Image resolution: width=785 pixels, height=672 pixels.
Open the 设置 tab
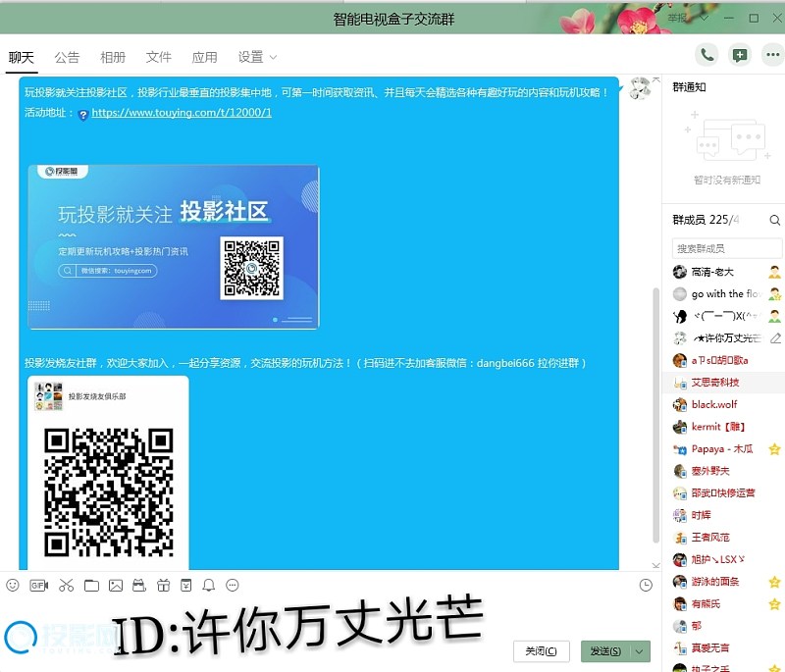coord(250,57)
